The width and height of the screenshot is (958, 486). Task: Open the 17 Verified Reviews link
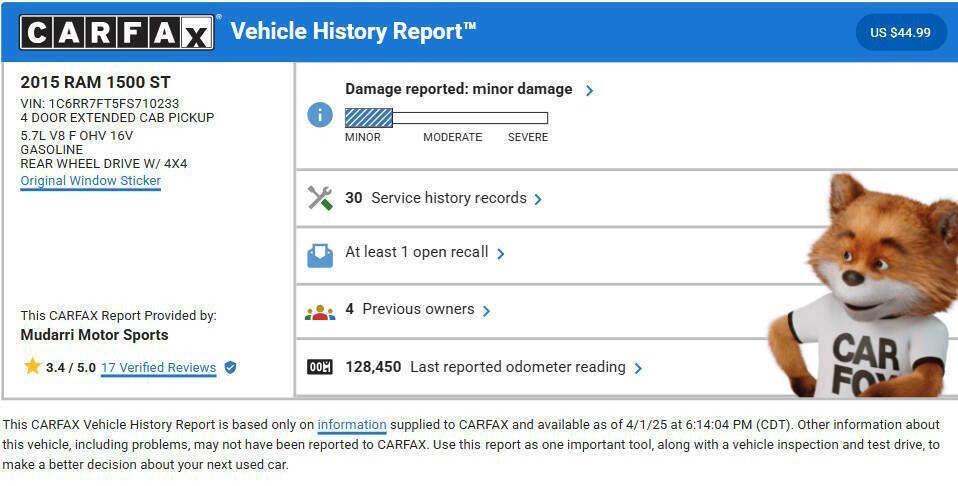pyautogui.click(x=158, y=368)
